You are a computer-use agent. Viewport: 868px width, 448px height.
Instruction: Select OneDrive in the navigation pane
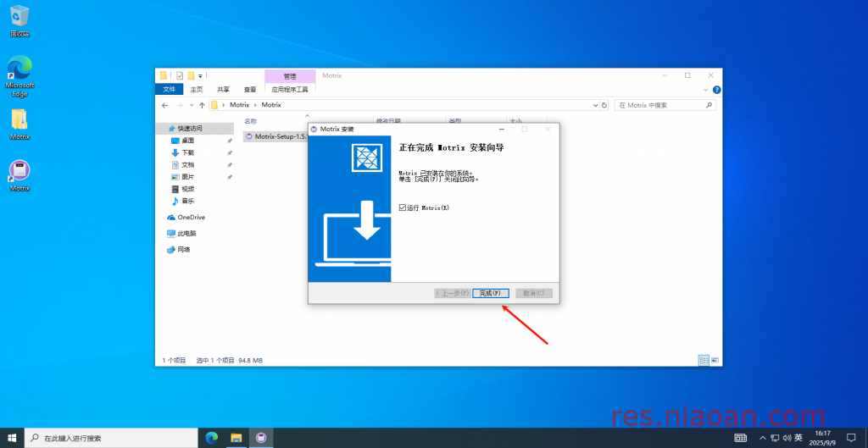tap(191, 218)
